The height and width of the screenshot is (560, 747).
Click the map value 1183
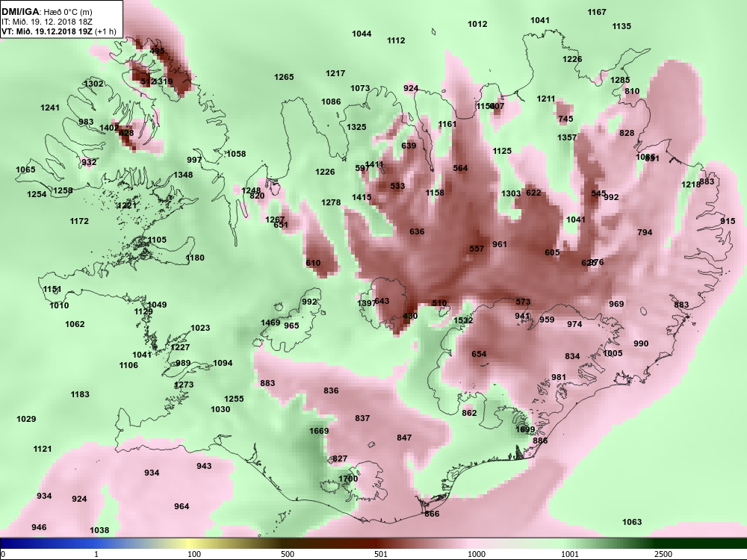tap(80, 394)
